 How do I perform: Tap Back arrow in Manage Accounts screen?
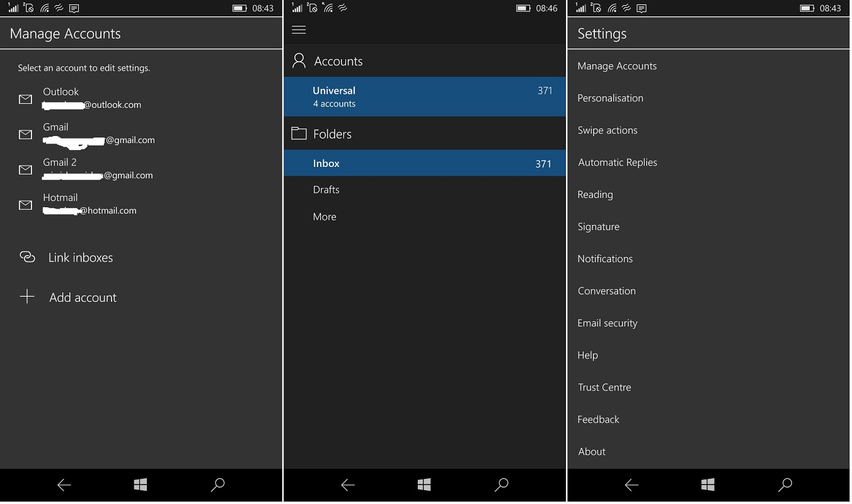tap(64, 484)
